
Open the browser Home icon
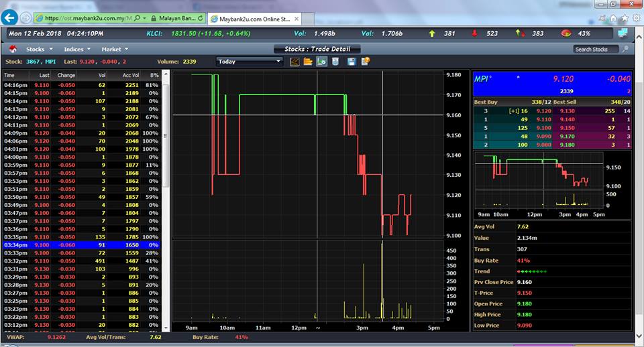613,18
